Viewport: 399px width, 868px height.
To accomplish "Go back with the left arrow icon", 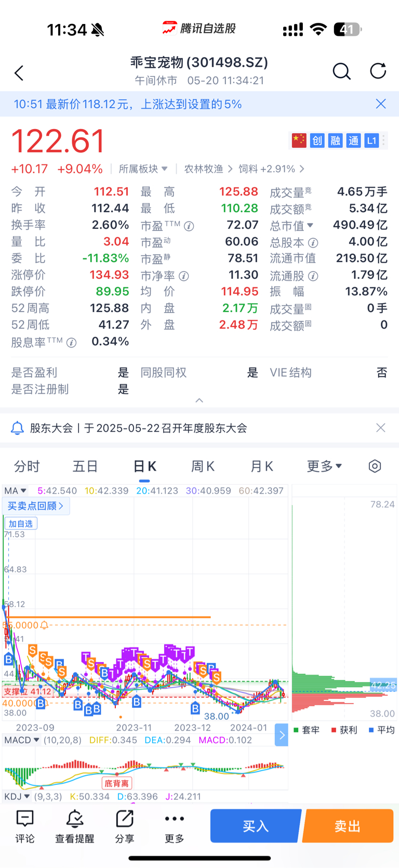I will click(x=19, y=73).
